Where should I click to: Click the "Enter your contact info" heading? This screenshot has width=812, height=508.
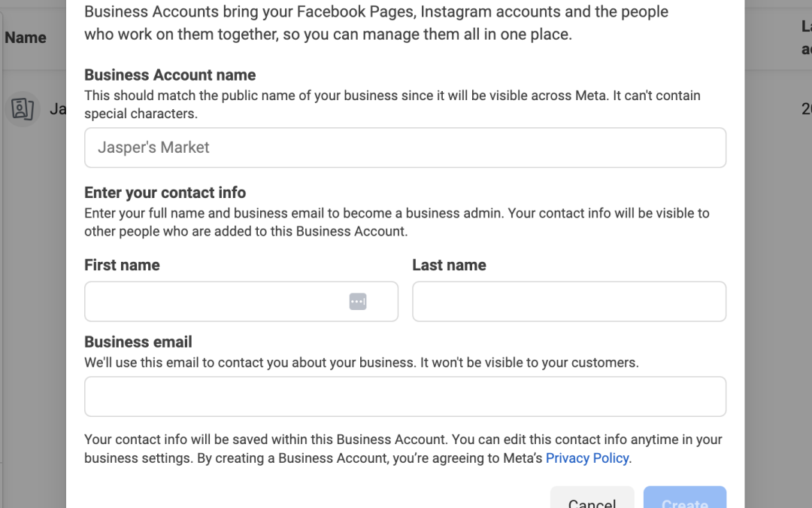(165, 193)
